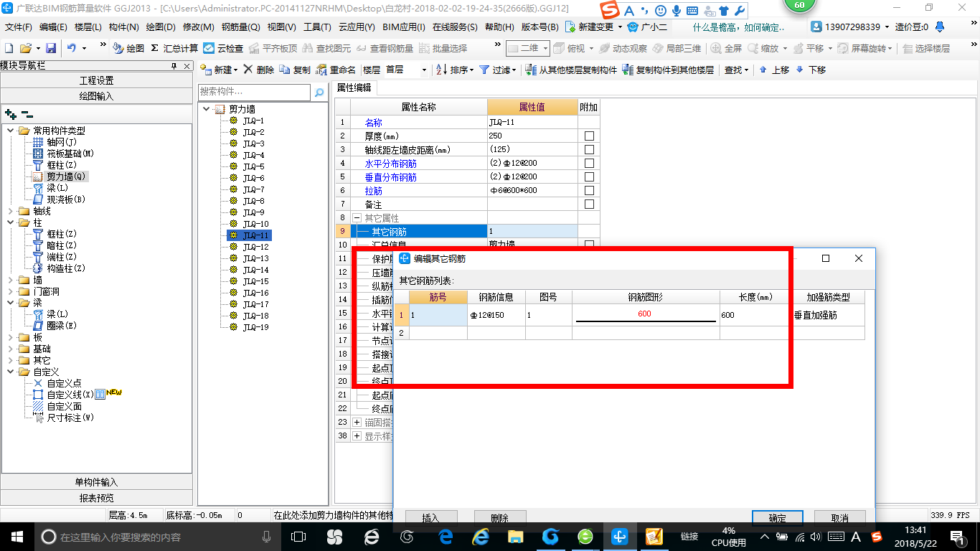The image size is (980, 551).
Task: Click 确定 in 编辑其它钢筋 dialog
Action: pyautogui.click(x=777, y=518)
